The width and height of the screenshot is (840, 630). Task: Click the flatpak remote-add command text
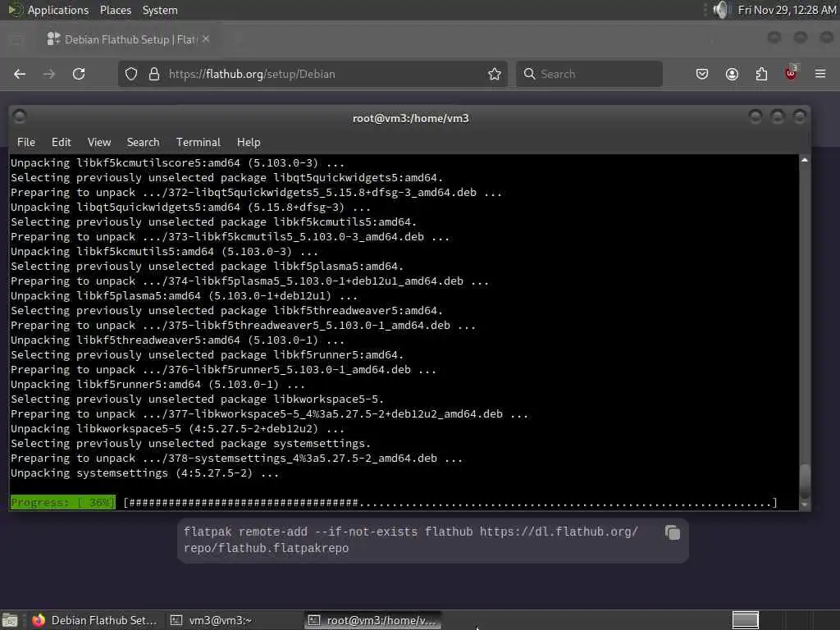pos(410,540)
